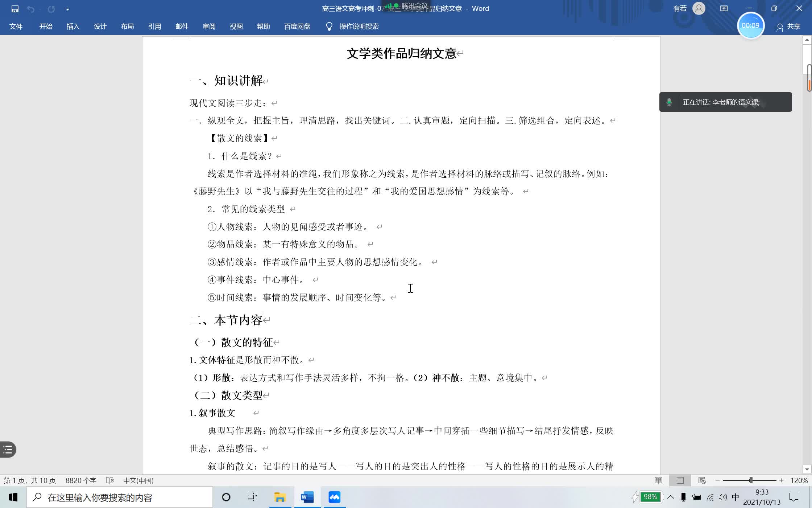
Task: Open Cortana circle icon on taskbar
Action: 226,497
